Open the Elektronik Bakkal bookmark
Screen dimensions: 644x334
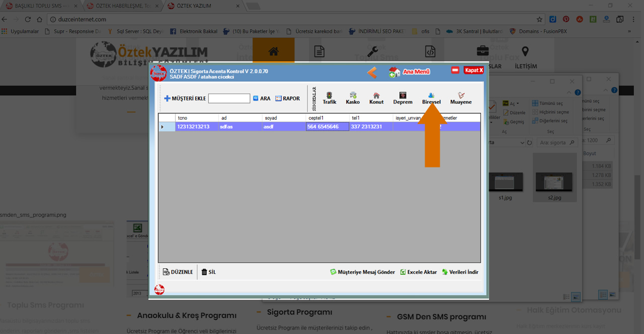pos(194,31)
